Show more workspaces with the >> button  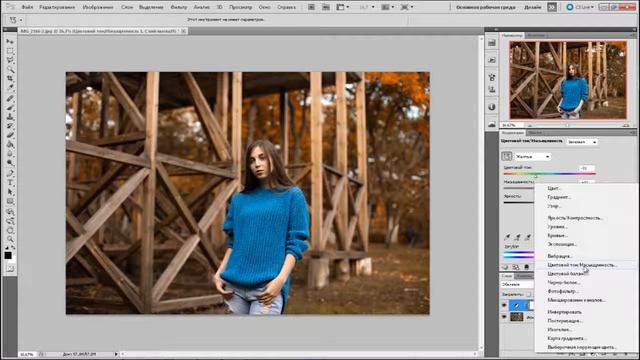551,7
